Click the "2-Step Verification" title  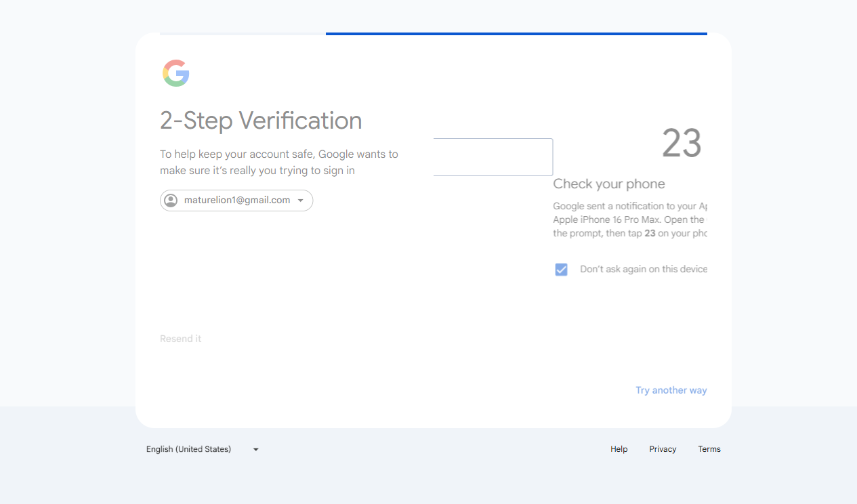261,121
